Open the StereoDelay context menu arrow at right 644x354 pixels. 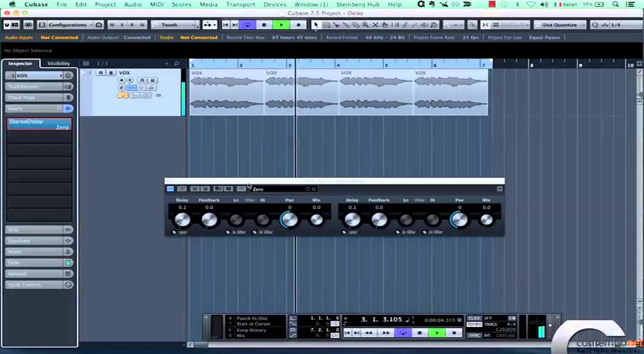pos(500,189)
